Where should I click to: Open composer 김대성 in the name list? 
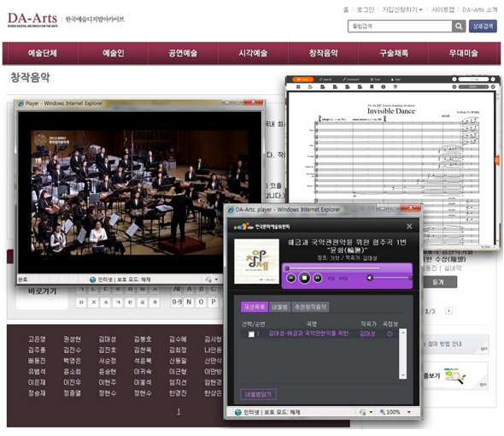point(108,339)
